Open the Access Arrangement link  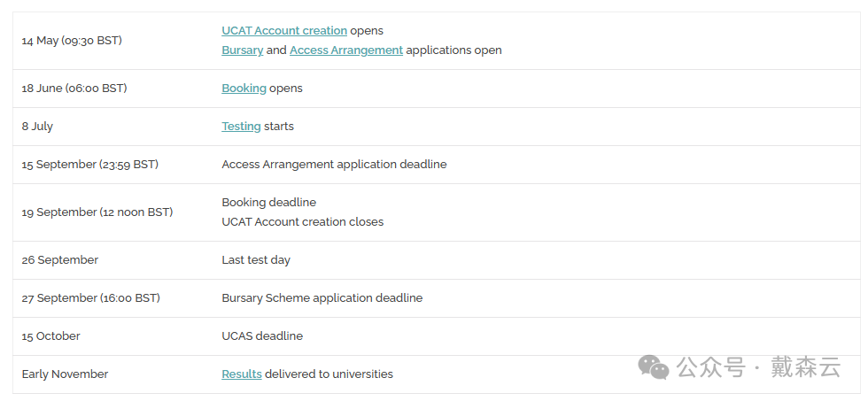(346, 50)
